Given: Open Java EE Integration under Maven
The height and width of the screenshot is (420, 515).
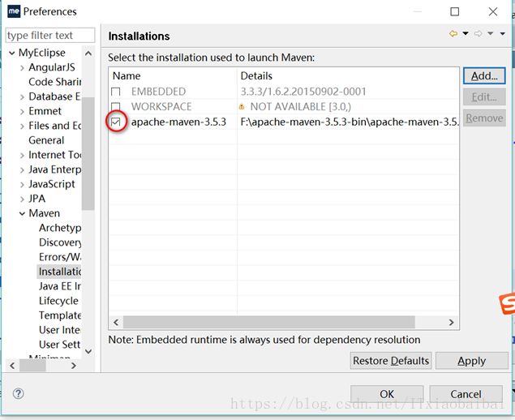Looking at the screenshot, I should tap(60, 286).
